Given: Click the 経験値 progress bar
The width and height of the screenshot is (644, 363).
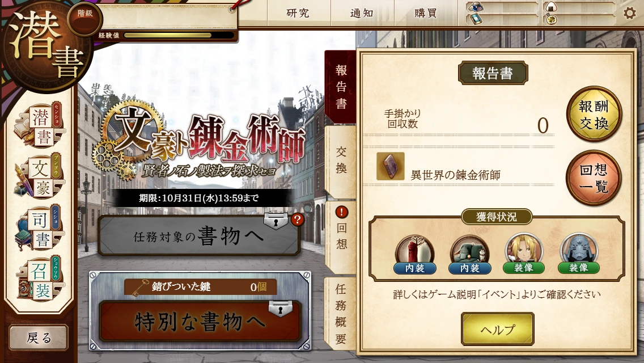Looking at the screenshot, I should 178,35.
